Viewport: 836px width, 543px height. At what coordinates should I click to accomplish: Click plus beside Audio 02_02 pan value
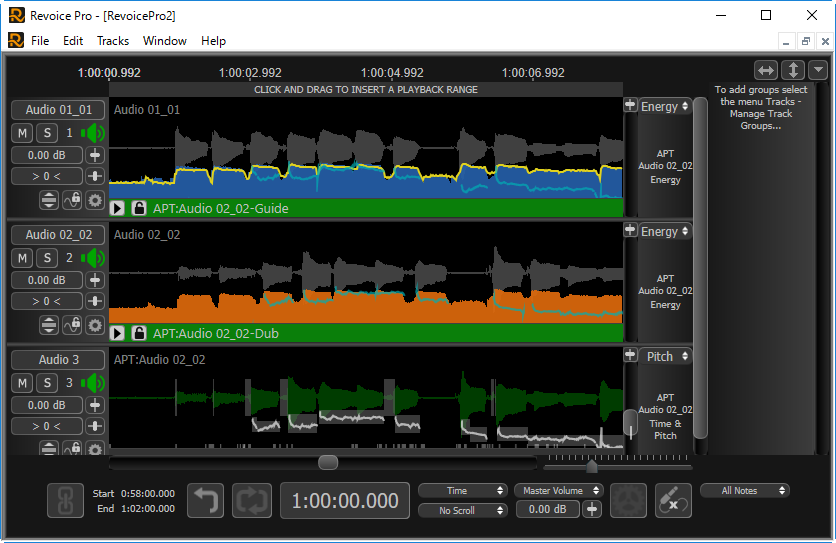click(x=95, y=301)
